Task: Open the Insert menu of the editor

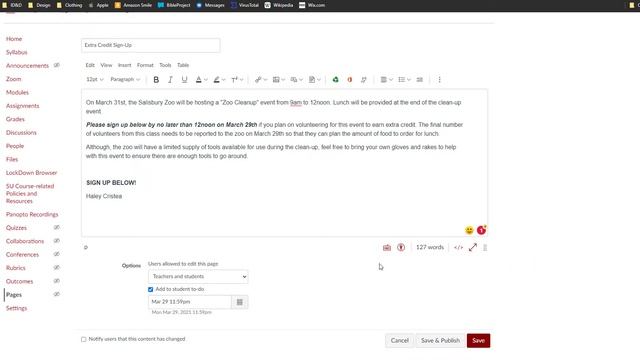Action: (x=124, y=65)
